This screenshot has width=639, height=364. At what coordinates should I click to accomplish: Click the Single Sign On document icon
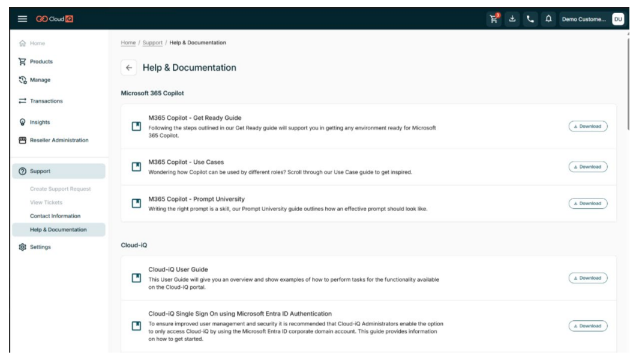point(136,326)
